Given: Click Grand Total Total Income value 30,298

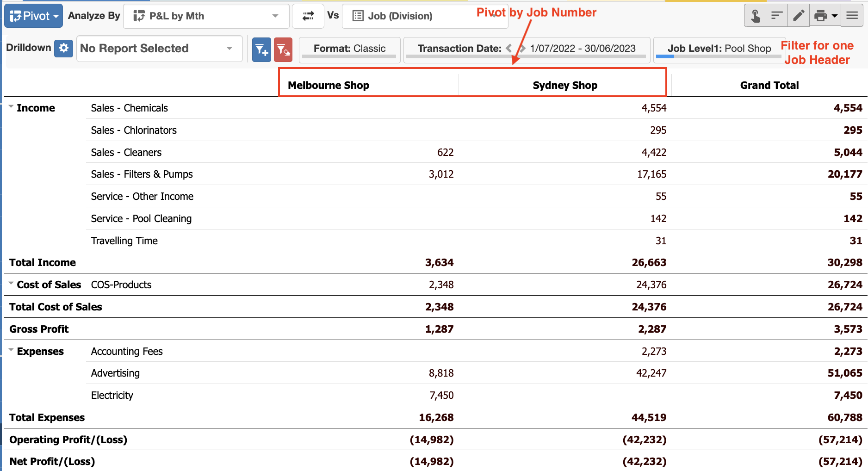Looking at the screenshot, I should pos(845,262).
